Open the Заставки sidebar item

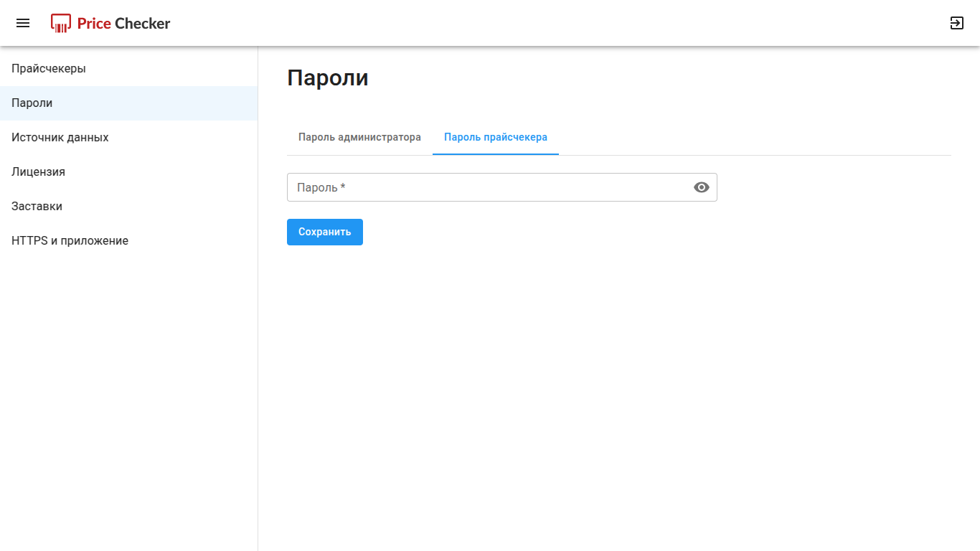point(129,207)
